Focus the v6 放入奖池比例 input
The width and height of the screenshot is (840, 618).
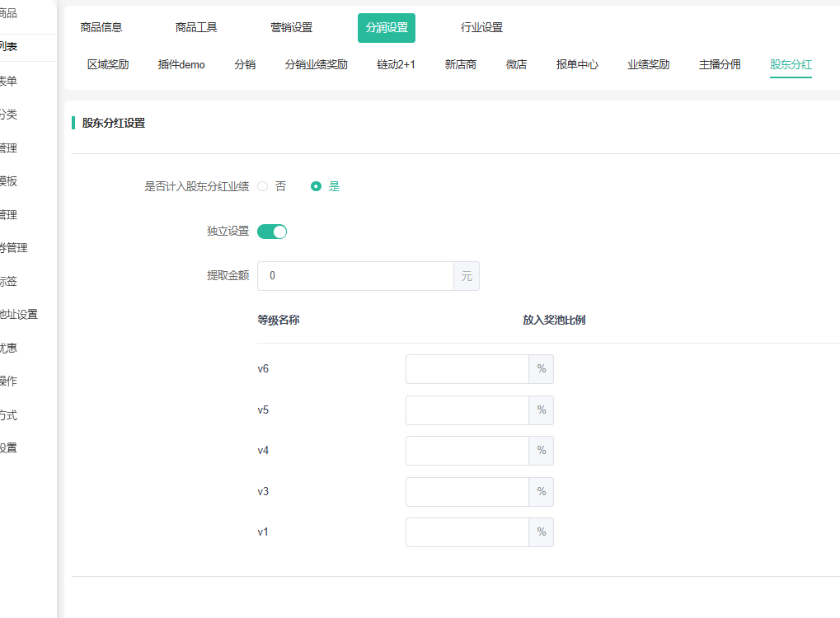(x=467, y=369)
